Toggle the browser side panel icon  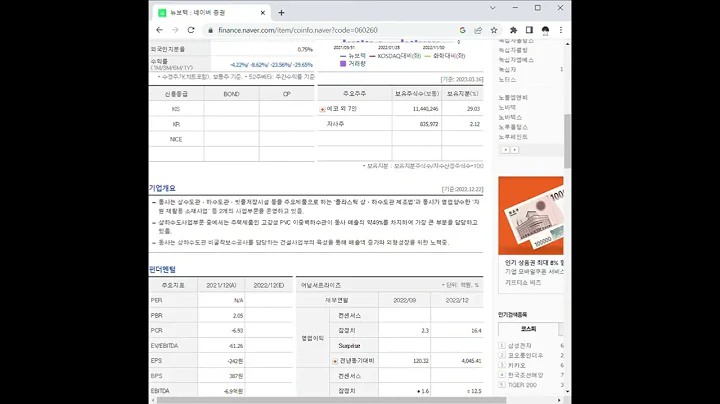click(x=529, y=30)
